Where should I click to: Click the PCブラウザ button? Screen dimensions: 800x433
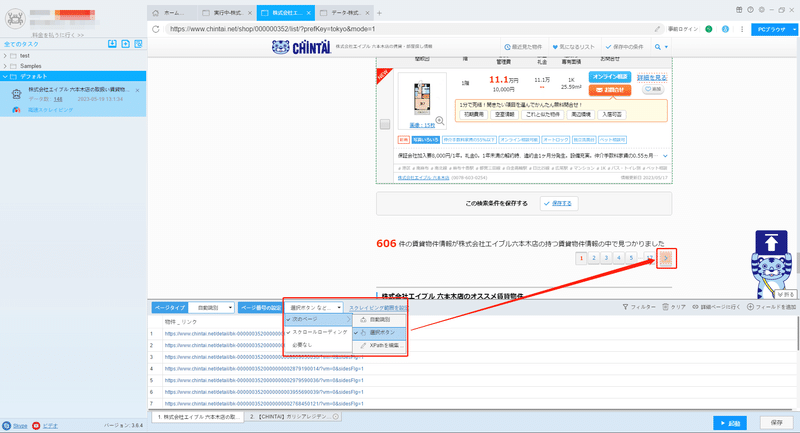click(771, 29)
